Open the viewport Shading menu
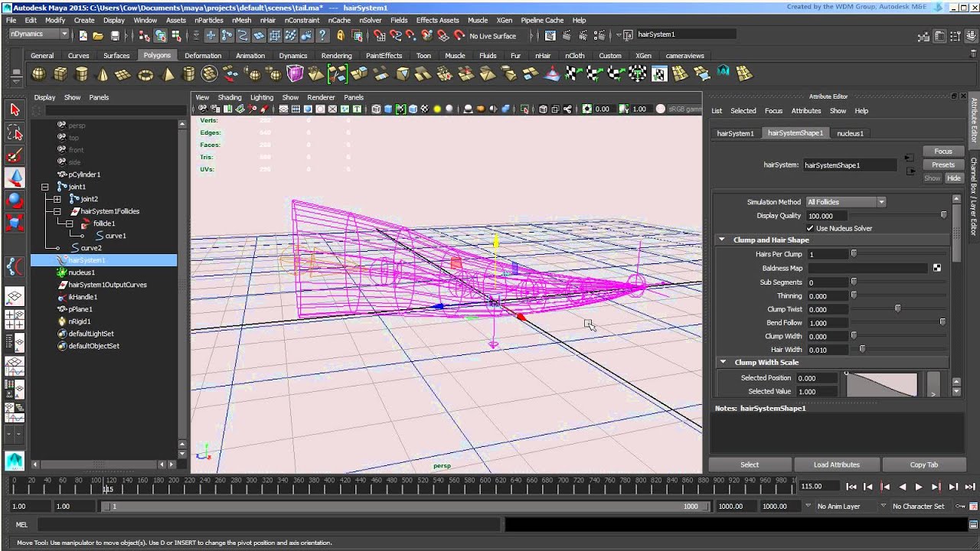Screen dimensions: 980x551 (230, 97)
